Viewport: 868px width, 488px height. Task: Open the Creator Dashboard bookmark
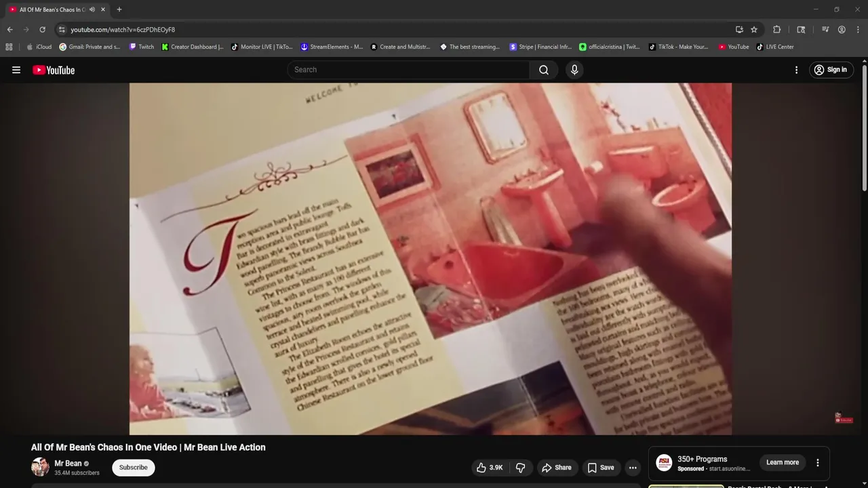193,47
